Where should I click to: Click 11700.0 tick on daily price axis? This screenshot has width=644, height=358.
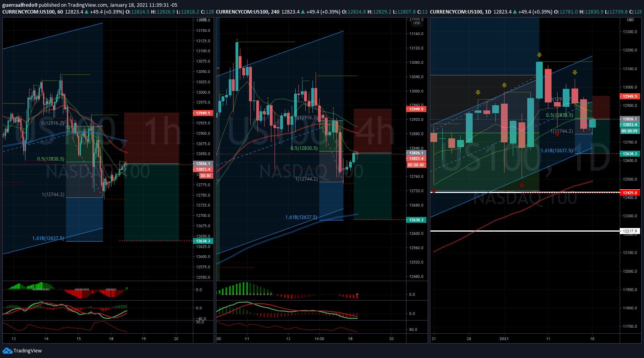tap(630, 327)
